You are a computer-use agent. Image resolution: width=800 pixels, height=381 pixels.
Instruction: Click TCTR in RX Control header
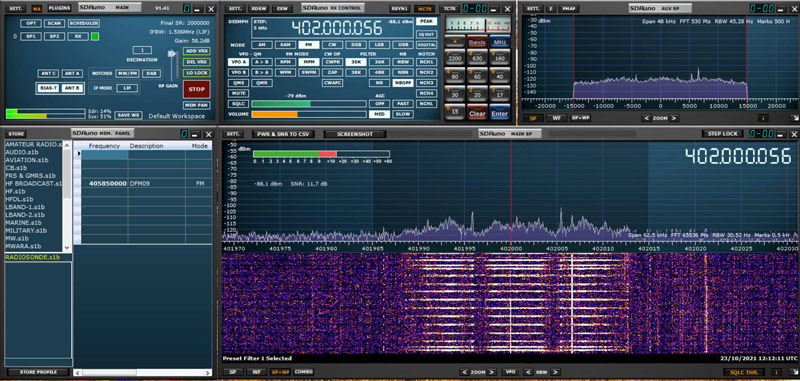448,9
